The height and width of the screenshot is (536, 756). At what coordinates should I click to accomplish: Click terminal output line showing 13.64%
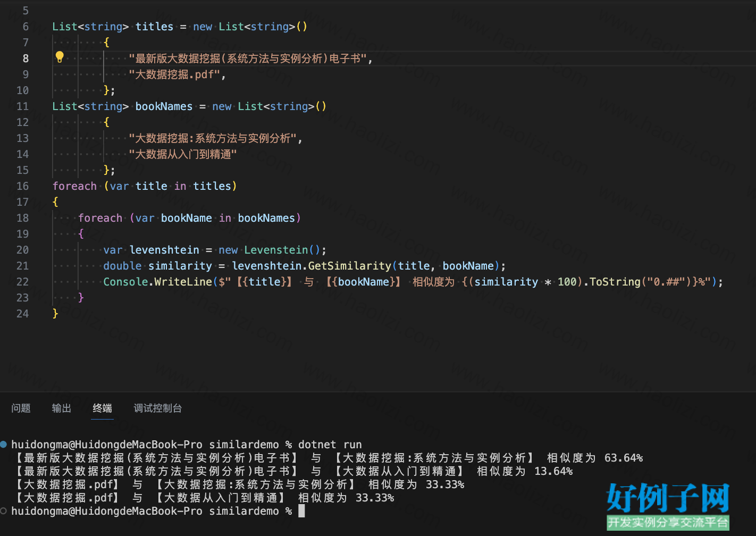click(x=292, y=471)
